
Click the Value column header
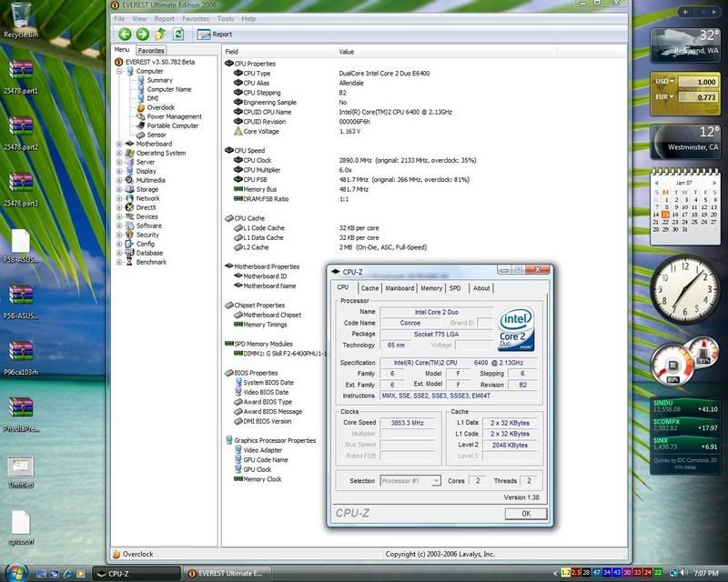[447, 52]
